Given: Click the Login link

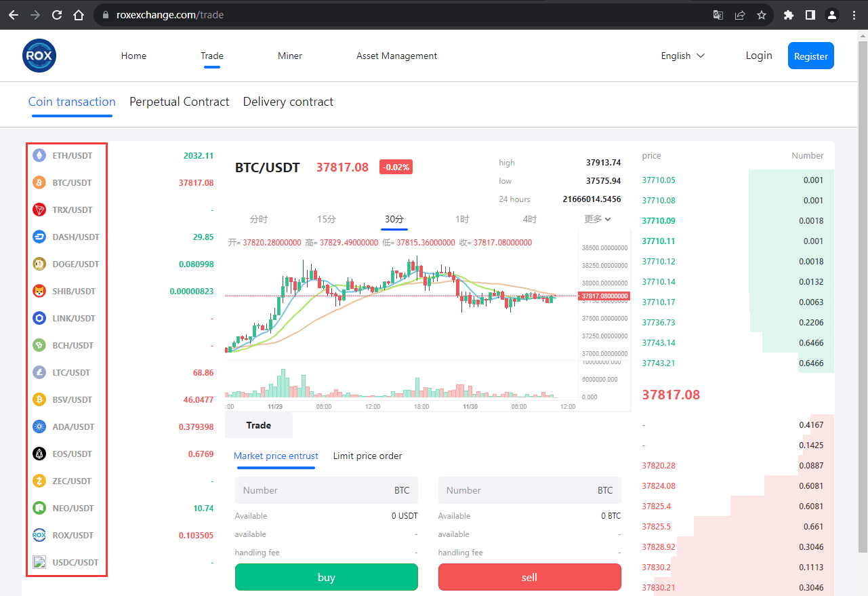Looking at the screenshot, I should pyautogui.click(x=759, y=56).
